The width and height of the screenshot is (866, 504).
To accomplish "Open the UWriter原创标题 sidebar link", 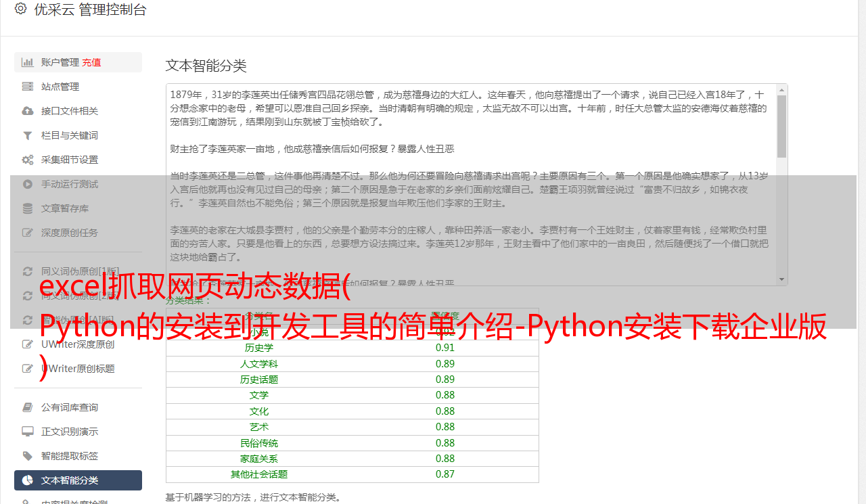I will tap(78, 369).
